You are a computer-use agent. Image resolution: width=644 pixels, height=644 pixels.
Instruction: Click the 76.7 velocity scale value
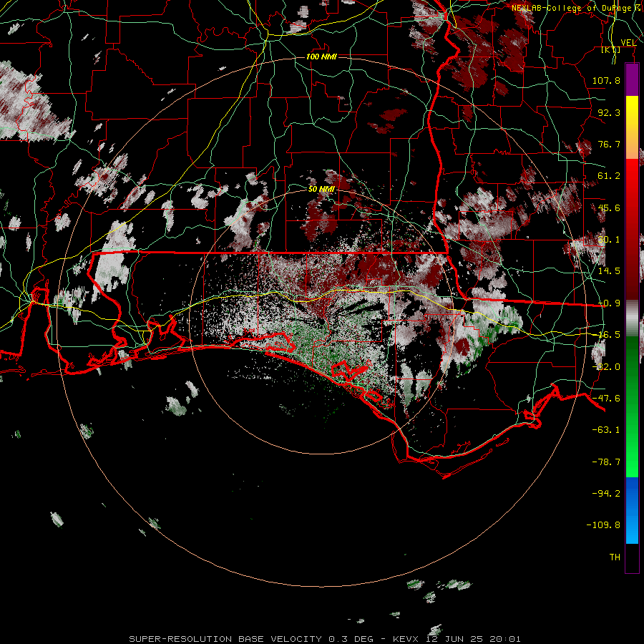tap(609, 144)
